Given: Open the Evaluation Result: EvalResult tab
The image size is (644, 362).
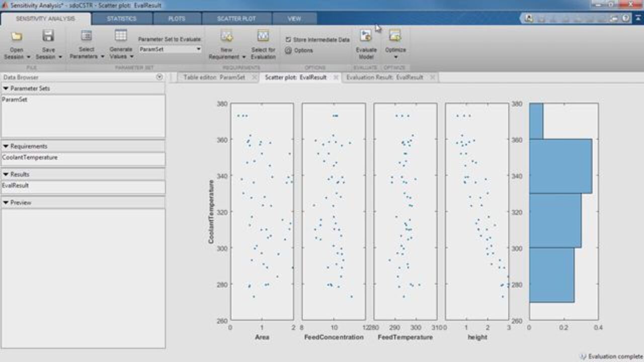Looking at the screenshot, I should (x=384, y=77).
